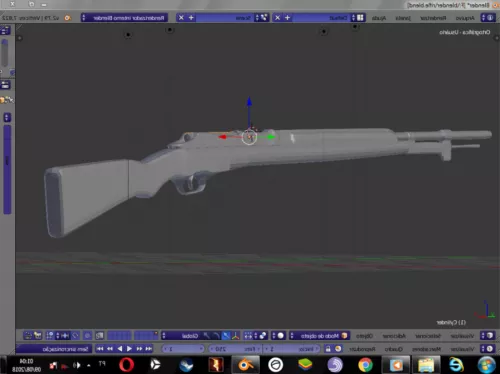Image resolution: width=500 pixels, height=374 pixels.
Task: Open the Quadro menu
Action: point(393,349)
